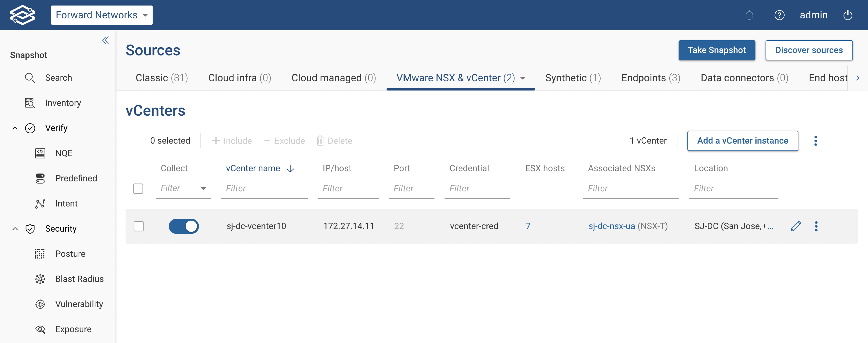Image resolution: width=868 pixels, height=343 pixels.
Task: Open the kebab menu next to Add vCenter instance
Action: tap(815, 141)
